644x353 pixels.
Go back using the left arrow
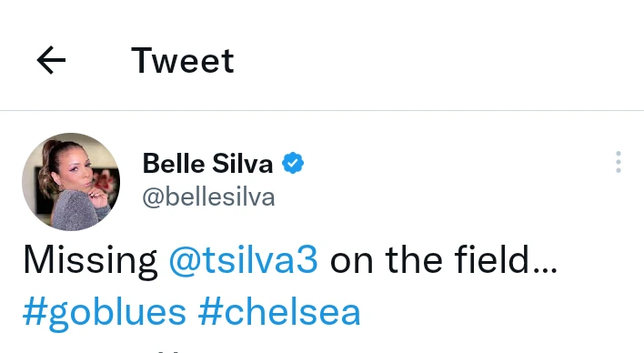(51, 60)
